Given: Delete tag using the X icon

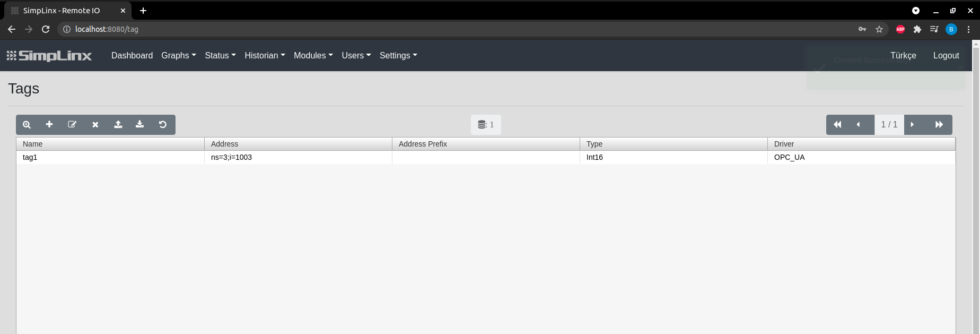Looking at the screenshot, I should tap(95, 125).
